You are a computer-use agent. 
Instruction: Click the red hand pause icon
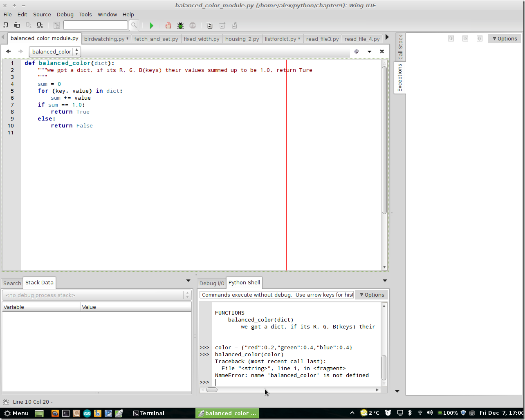(168, 26)
